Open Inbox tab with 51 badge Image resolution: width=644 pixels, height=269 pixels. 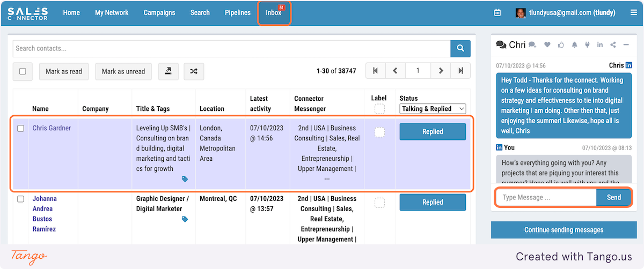[274, 13]
